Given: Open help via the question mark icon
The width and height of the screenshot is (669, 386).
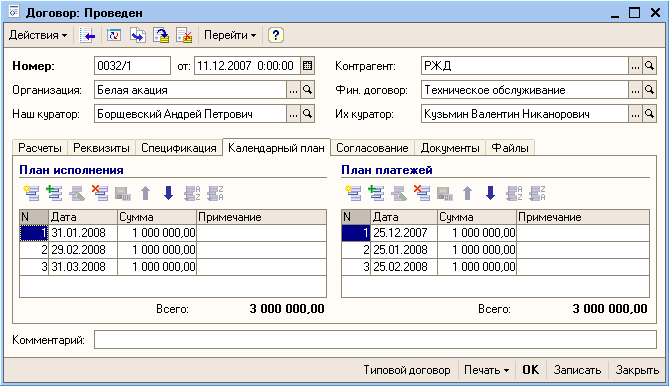Looking at the screenshot, I should coord(276,35).
